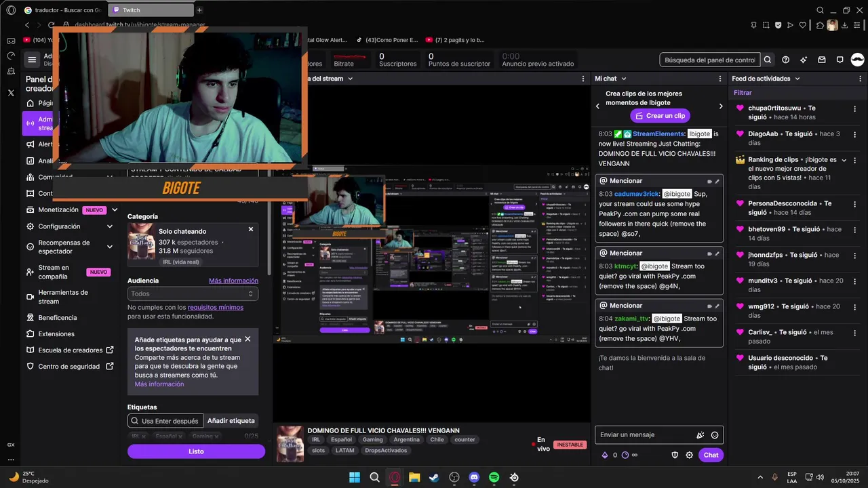868x488 pixels.
Task: Open the X Twitter sidebar icon
Action: pyautogui.click(x=11, y=93)
